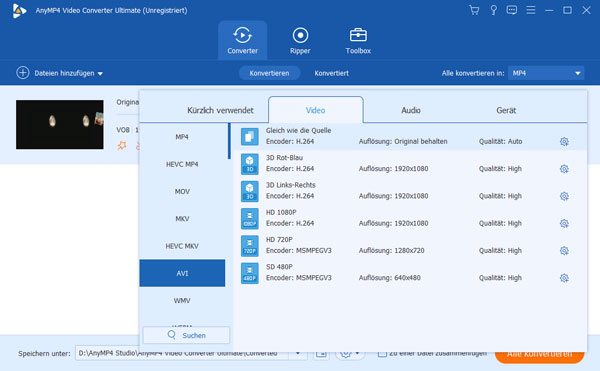Image resolution: width=600 pixels, height=371 pixels.
Task: Click the Auflösung: 1280x720 value
Action: coord(391,251)
